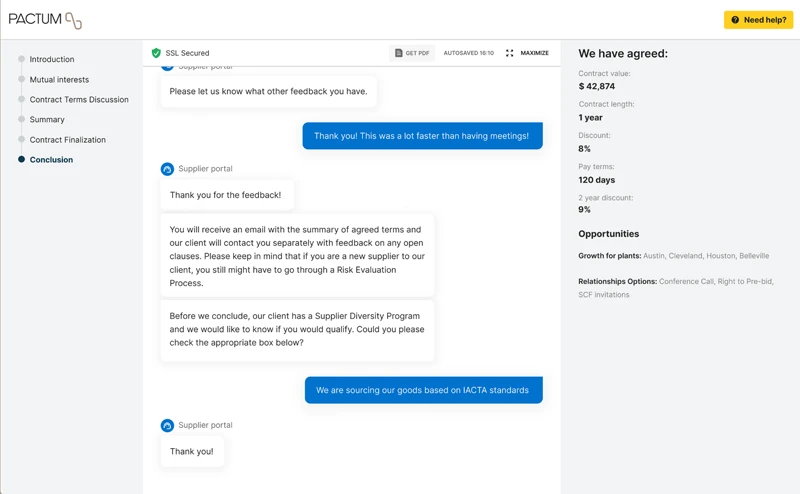800x494 pixels.
Task: Go to the Introduction step
Action: pos(51,60)
